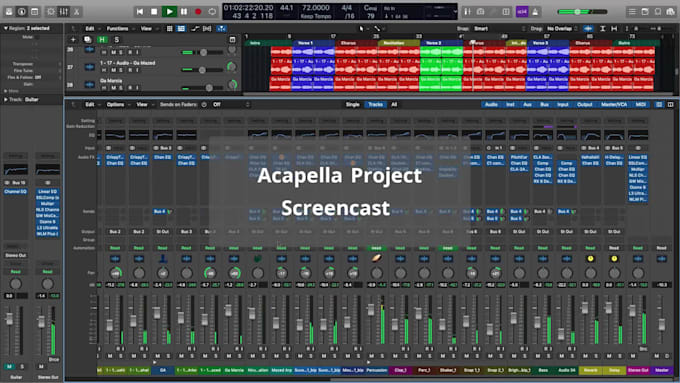
Task: Open List Editors button
Action: click(x=632, y=12)
